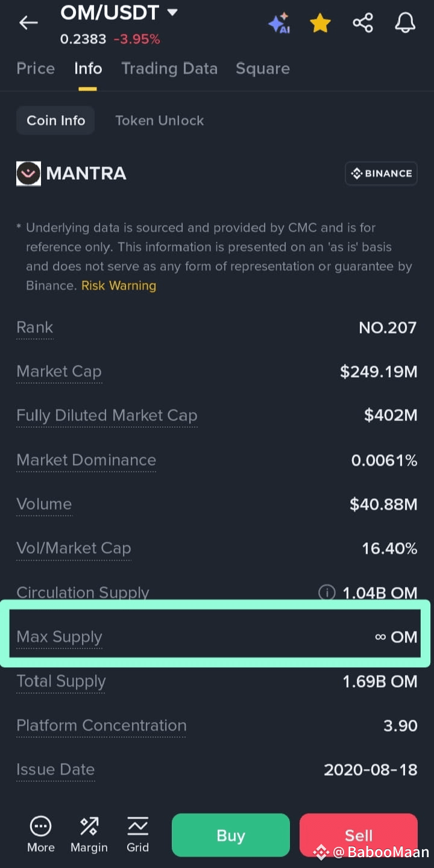Tap the back arrow icon
The height and width of the screenshot is (868, 434).
pos(28,23)
